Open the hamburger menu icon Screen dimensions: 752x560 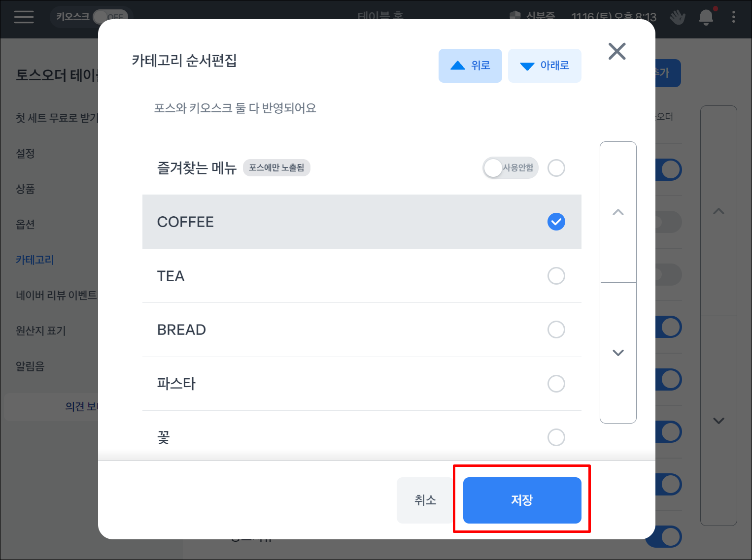point(24,17)
